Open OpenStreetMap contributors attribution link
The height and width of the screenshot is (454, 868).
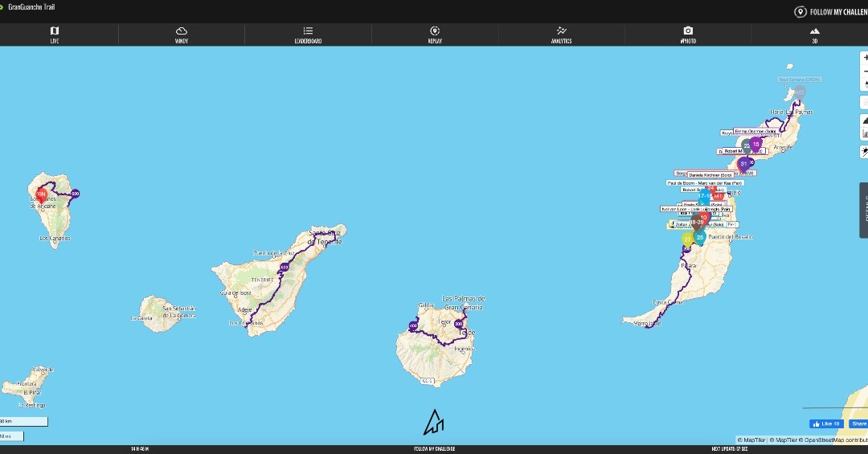coord(832,440)
